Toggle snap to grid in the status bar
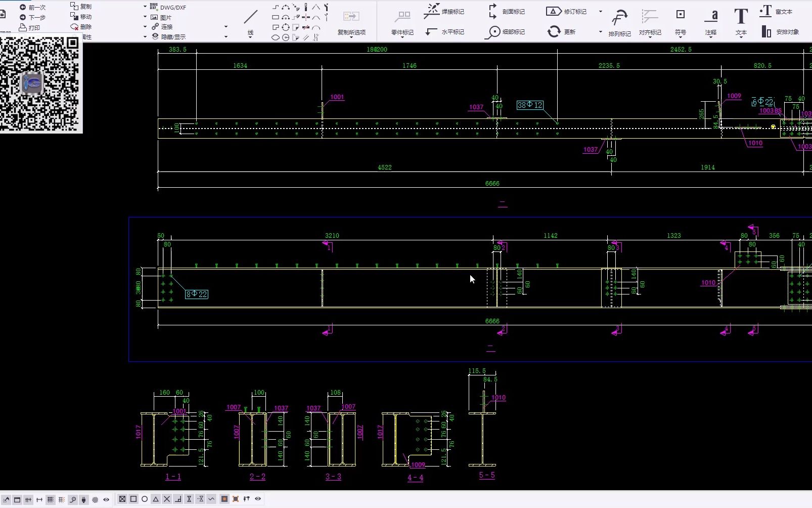Image resolution: width=812 pixels, height=508 pixels. [51, 500]
